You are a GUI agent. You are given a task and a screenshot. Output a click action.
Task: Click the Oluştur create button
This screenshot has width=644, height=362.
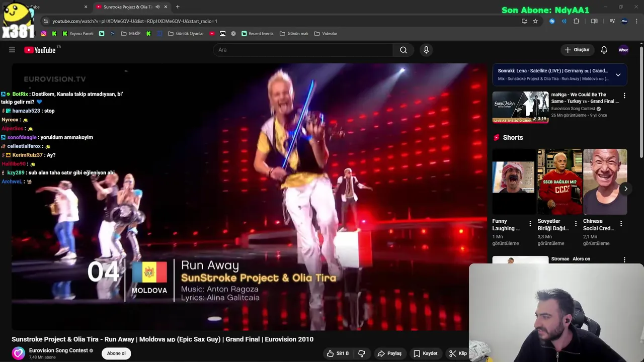[577, 50]
